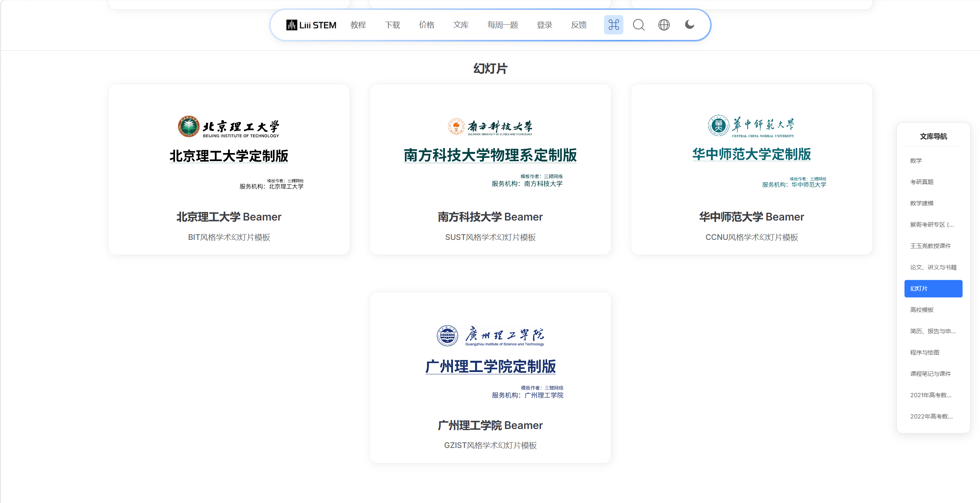Click Central China Normal University logo

(751, 126)
